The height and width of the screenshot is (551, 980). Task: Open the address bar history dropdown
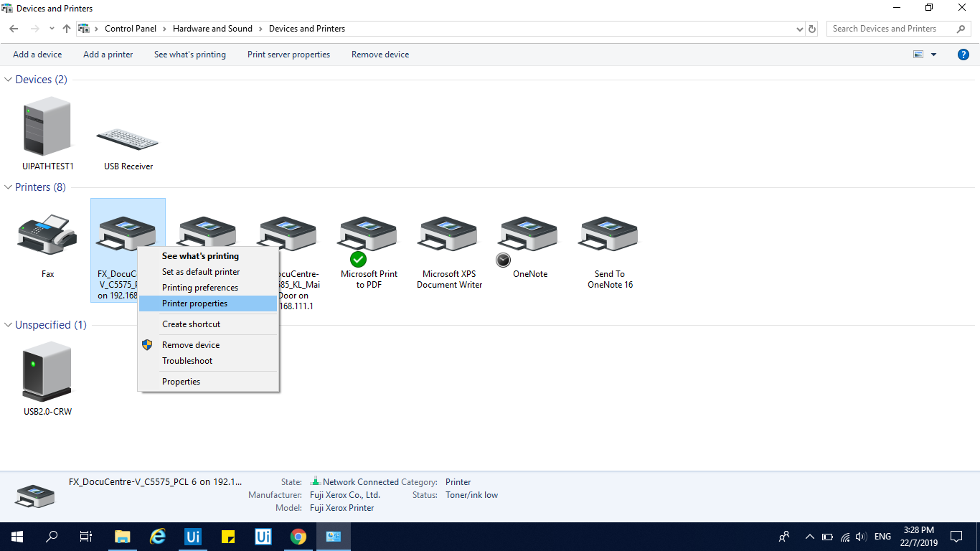[x=800, y=29]
